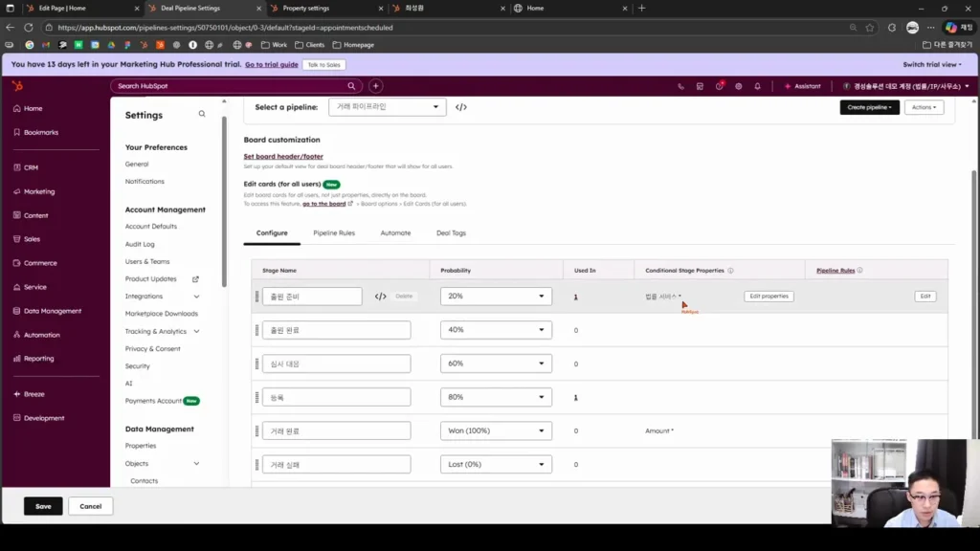Open the Create pipeline dropdown button

869,107
